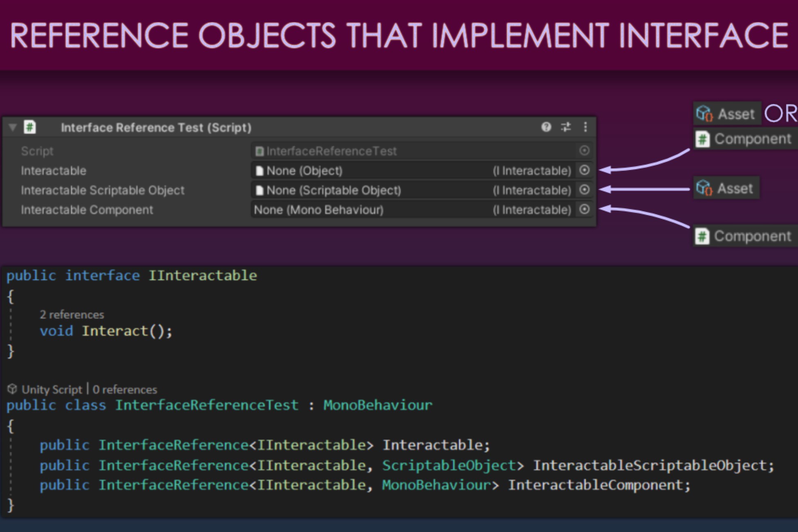798x532 pixels.
Task: Click the Component script icon under Asset OR
Action: pyautogui.click(x=703, y=139)
